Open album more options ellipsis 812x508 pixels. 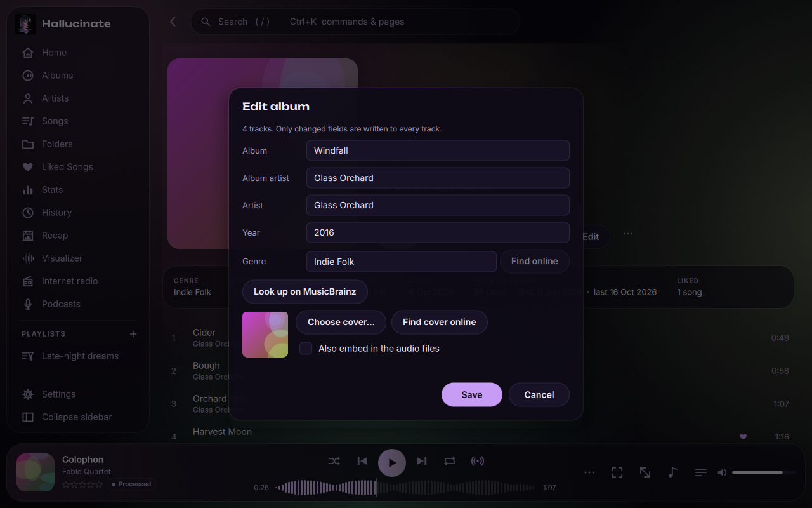click(x=628, y=234)
